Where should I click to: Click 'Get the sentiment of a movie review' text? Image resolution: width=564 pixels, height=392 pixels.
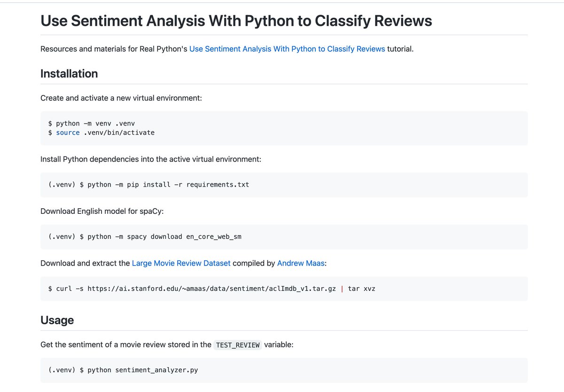click(126, 345)
